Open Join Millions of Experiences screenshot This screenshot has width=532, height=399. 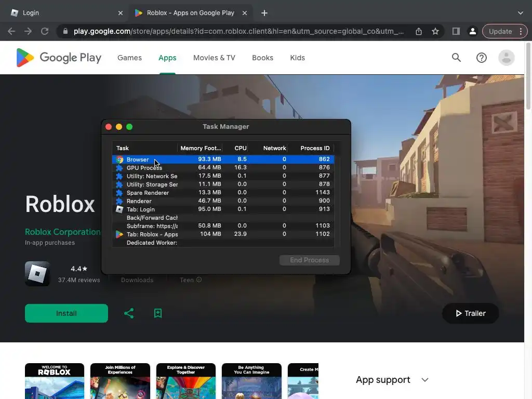(120, 381)
